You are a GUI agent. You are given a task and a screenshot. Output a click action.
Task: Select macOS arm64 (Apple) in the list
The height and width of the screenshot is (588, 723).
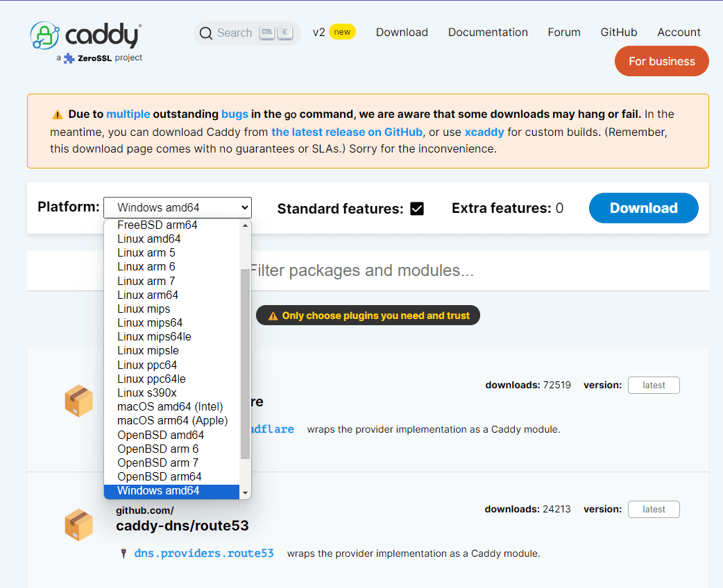[x=173, y=420]
